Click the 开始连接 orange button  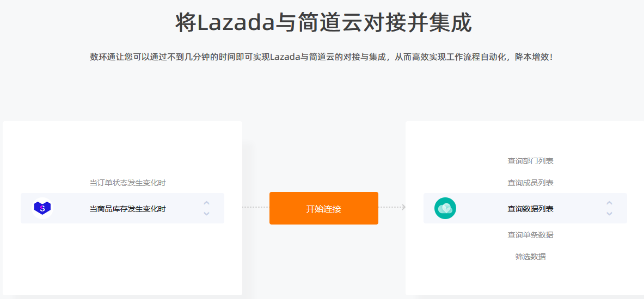pos(324,208)
